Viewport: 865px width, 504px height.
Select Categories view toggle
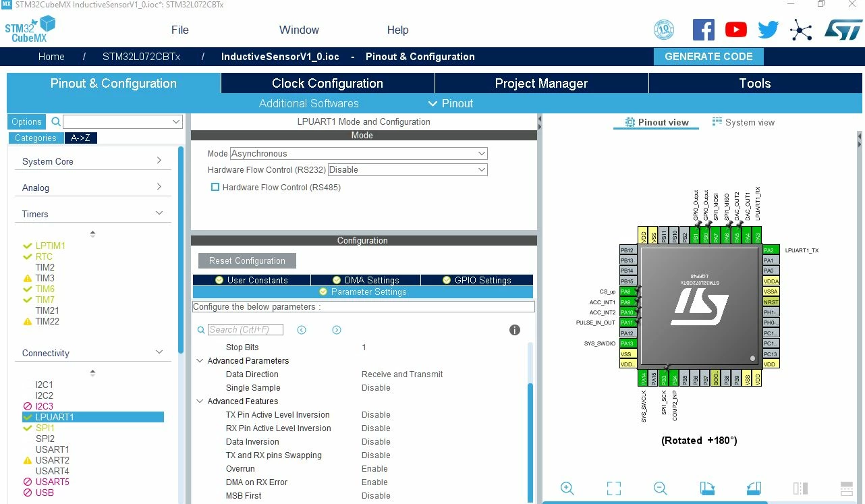tap(36, 138)
